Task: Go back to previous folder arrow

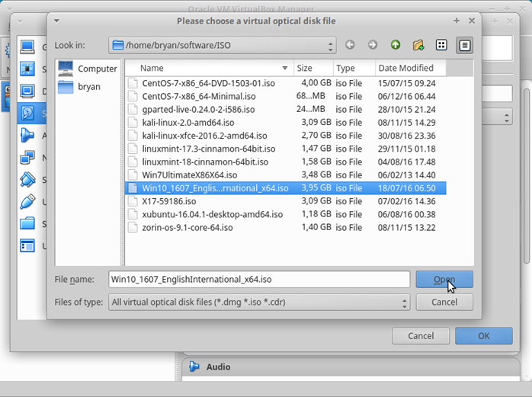Action: coord(350,45)
